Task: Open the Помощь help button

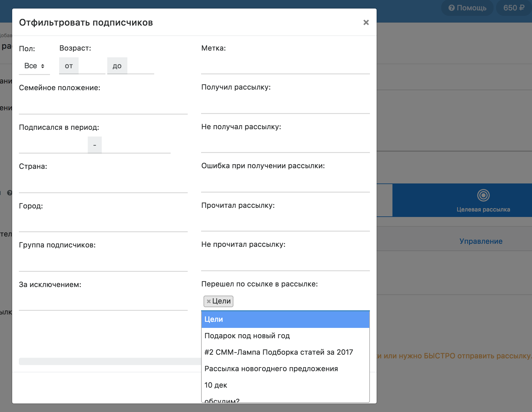Action: point(467,8)
